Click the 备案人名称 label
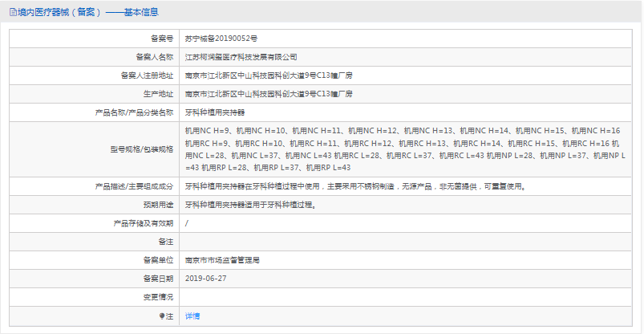The height and width of the screenshot is (334, 644). tap(155, 57)
